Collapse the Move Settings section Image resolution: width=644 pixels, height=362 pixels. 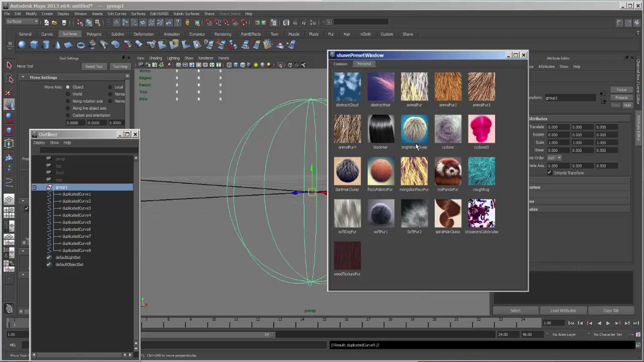pos(23,77)
